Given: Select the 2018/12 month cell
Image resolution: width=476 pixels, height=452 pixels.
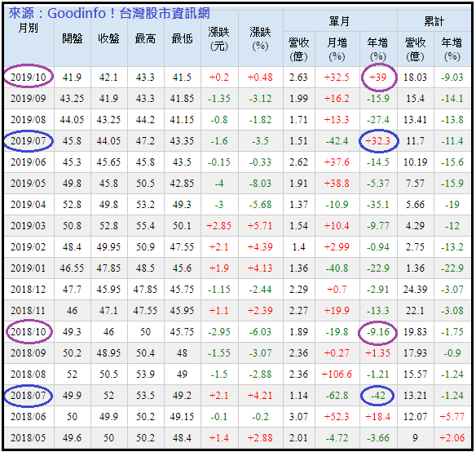Looking at the screenshot, I should (29, 290).
